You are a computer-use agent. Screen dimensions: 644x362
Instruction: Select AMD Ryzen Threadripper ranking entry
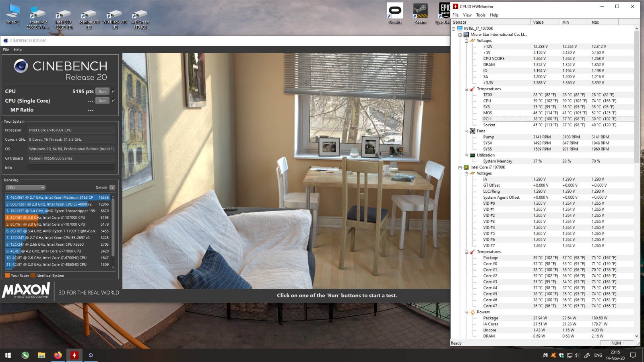[x=57, y=211]
